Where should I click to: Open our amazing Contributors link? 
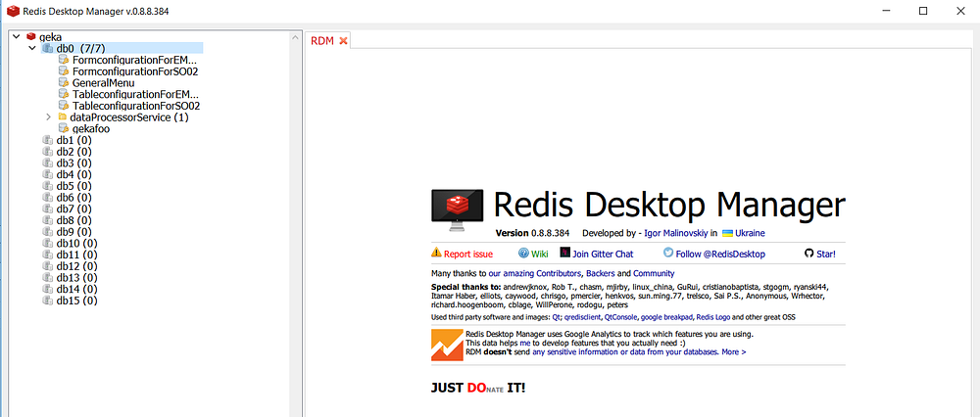[535, 273]
